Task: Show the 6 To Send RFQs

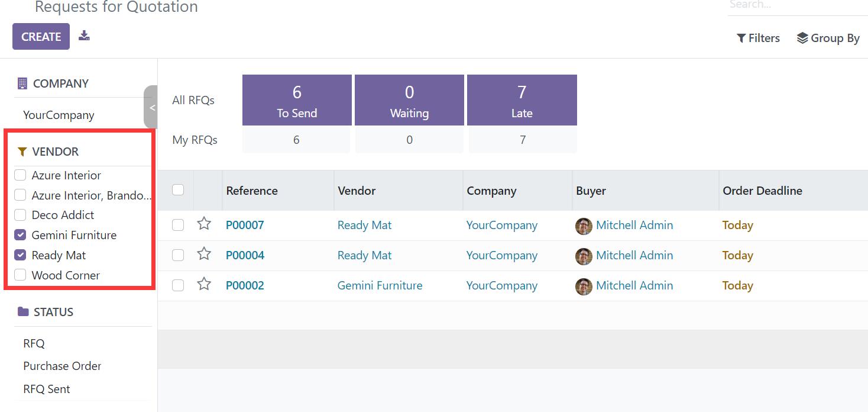Action: pyautogui.click(x=297, y=100)
